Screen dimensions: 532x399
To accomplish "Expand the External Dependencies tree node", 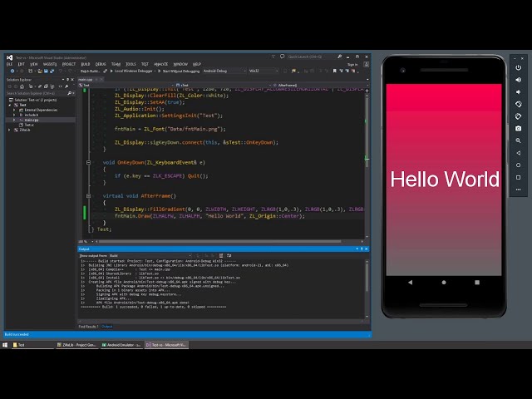I will point(14,110).
